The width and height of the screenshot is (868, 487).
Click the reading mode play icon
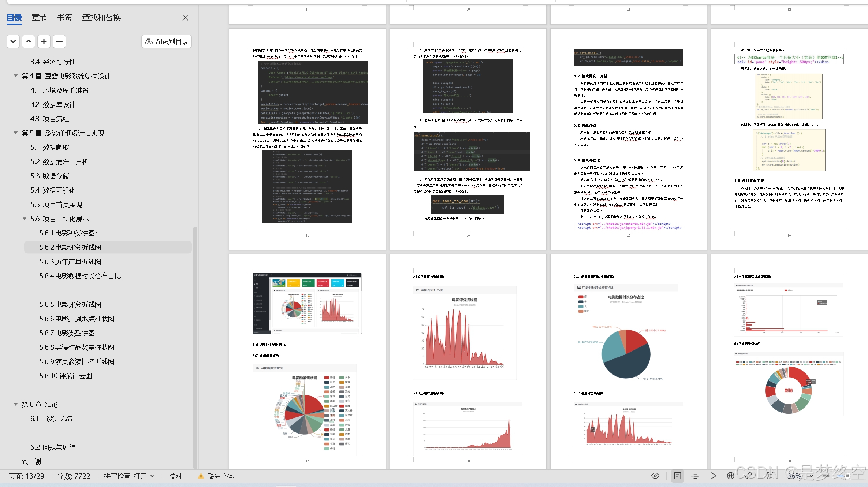click(713, 476)
